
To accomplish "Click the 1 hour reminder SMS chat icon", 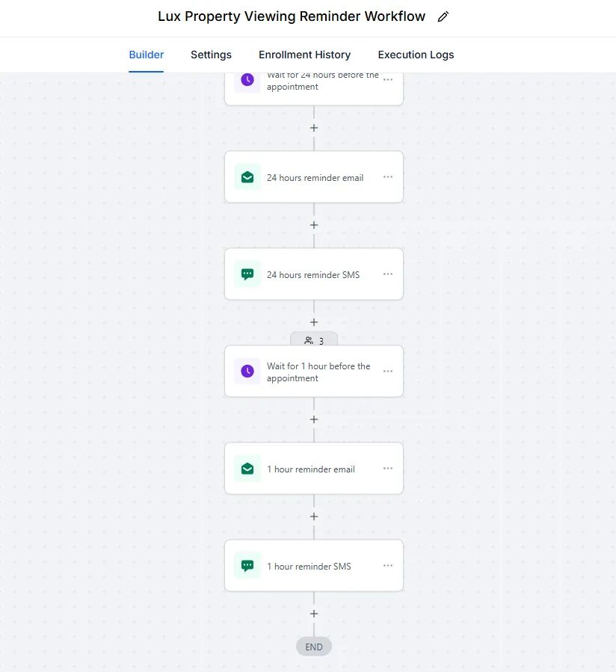I will click(247, 566).
